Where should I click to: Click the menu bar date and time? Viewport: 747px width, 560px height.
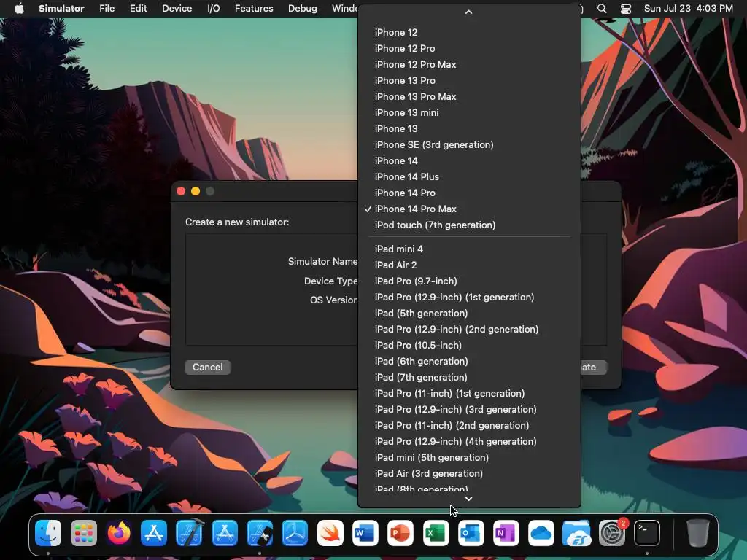point(689,9)
